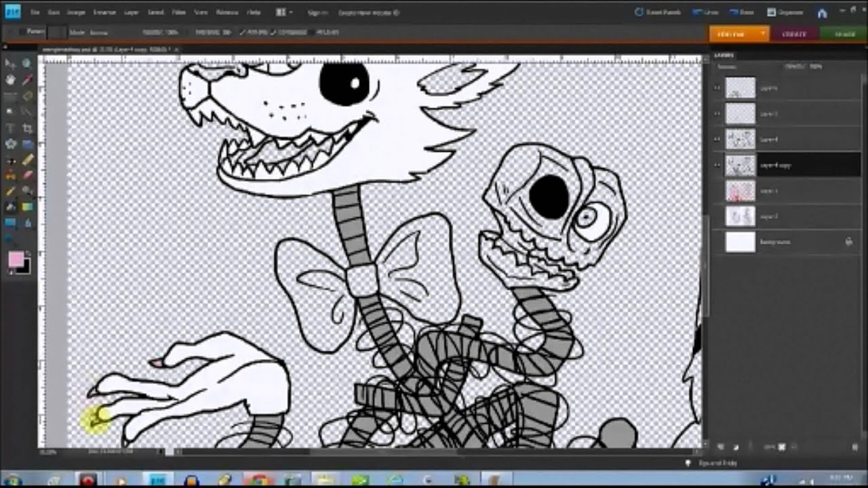Open Google Chrome from the taskbar
Screen dimensions: 868x488
pos(258,480)
